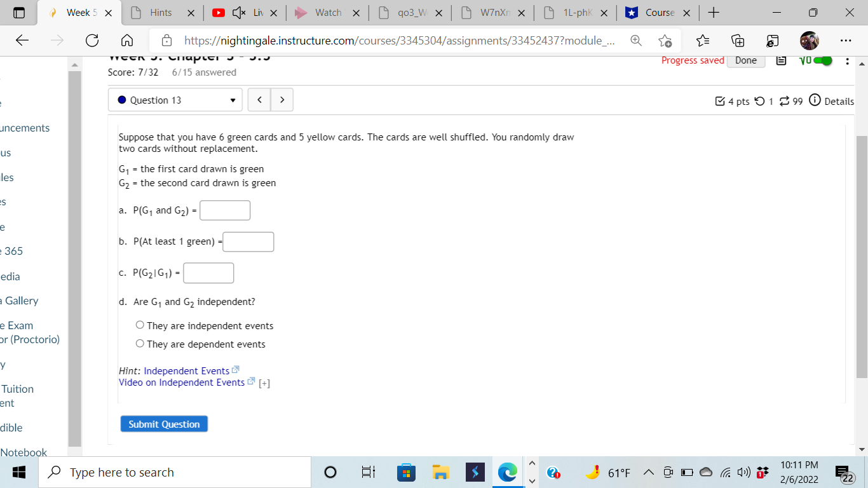Viewport: 868px width, 488px height.
Task: Click the P(G1 and G2) answer box
Action: [225, 210]
